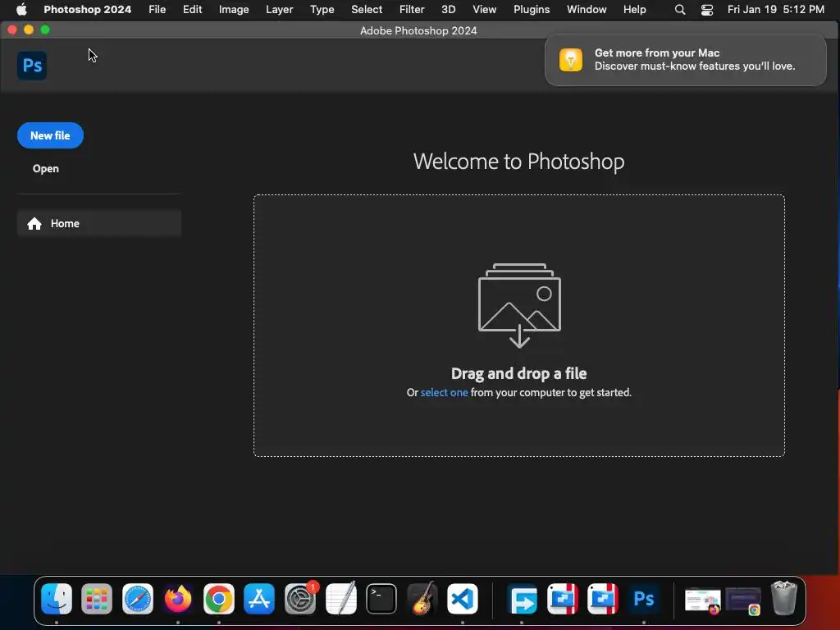Open the Window menu
The image size is (840, 630).
tap(587, 10)
